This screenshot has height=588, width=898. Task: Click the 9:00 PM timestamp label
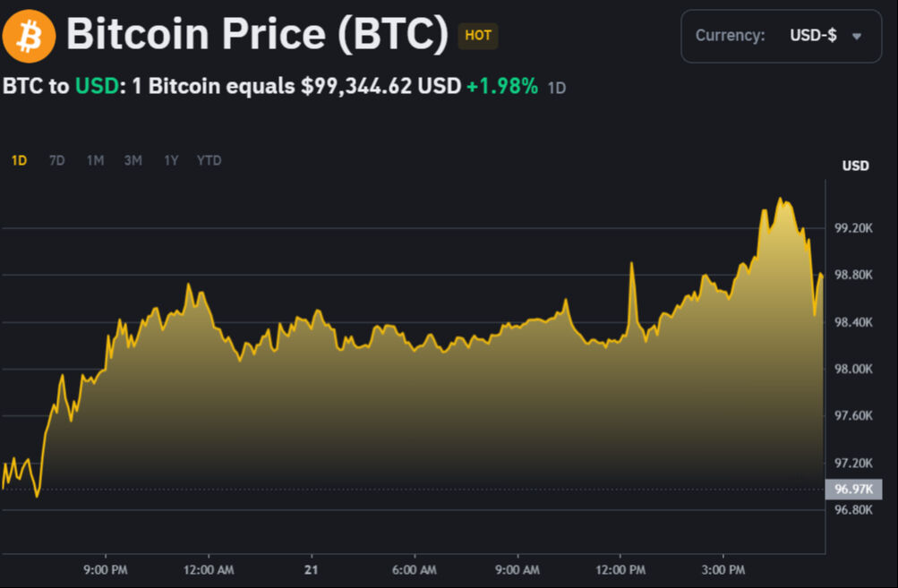point(106,569)
